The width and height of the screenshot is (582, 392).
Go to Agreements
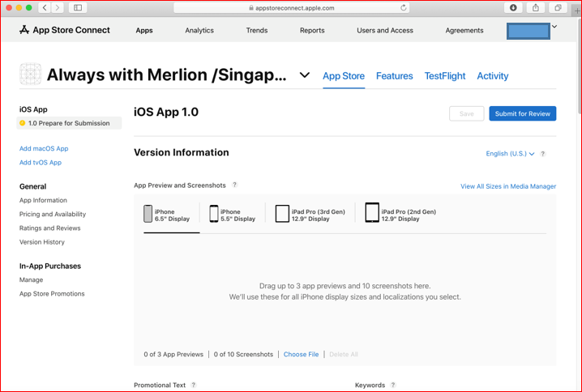point(464,31)
